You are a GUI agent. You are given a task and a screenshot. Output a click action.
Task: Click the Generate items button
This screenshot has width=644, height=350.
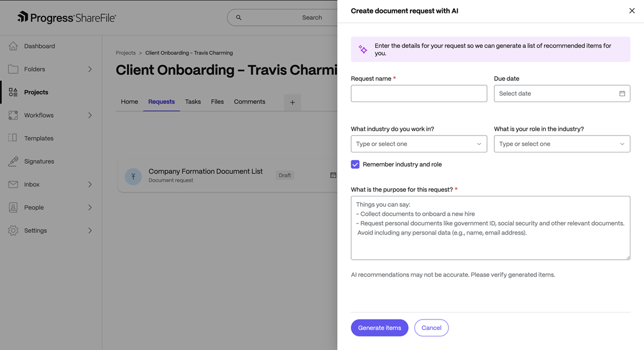point(379,328)
